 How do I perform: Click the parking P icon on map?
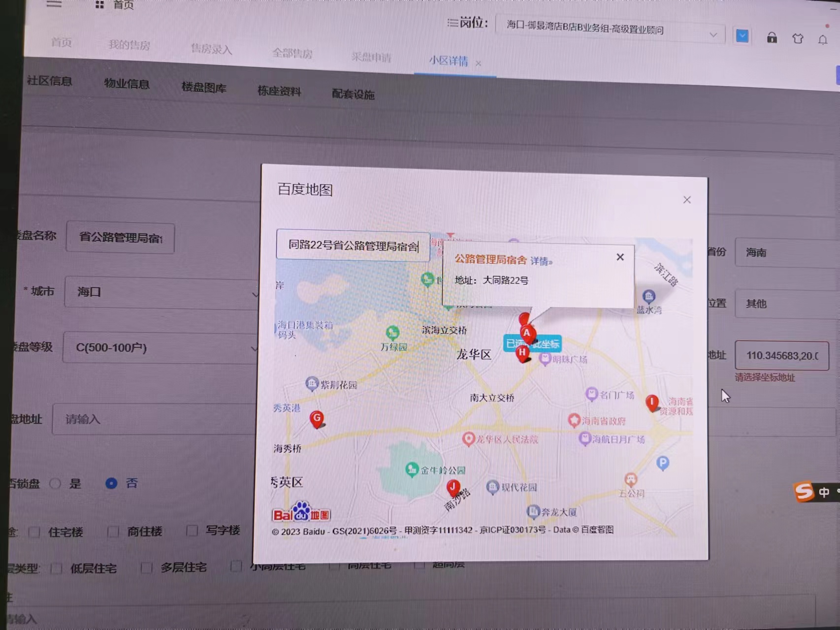pyautogui.click(x=663, y=463)
